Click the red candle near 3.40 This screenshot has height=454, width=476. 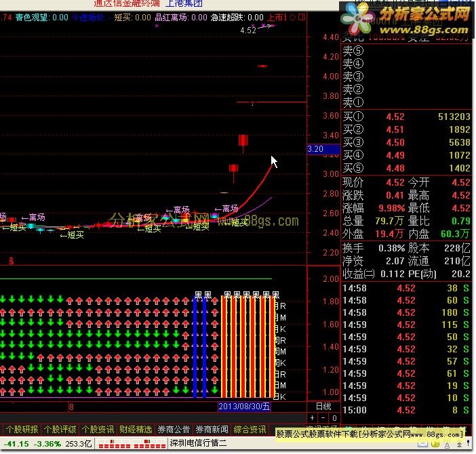coord(243,142)
